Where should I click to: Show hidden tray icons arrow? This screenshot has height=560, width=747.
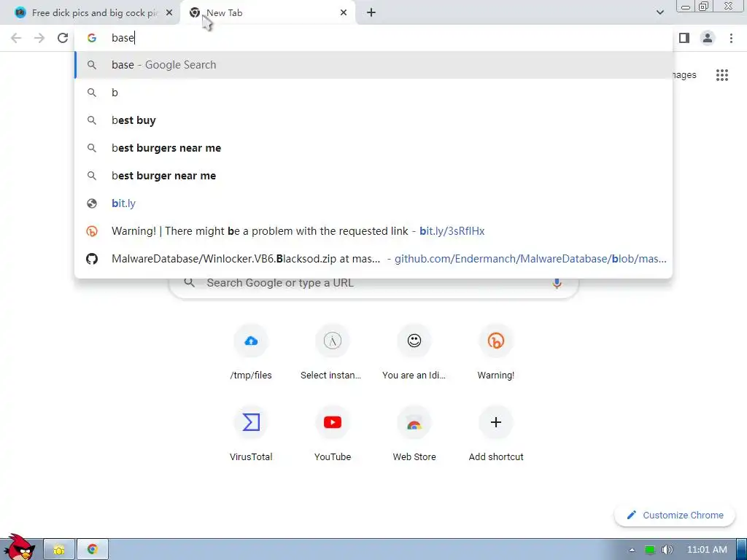point(632,550)
